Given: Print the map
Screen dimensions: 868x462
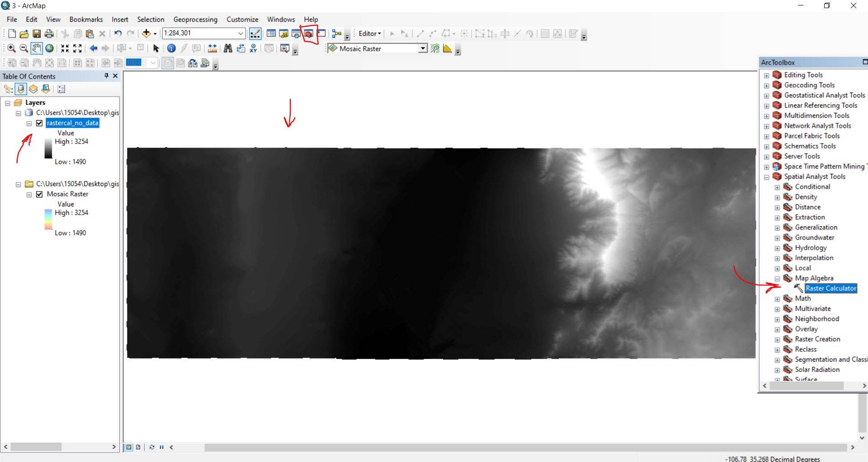Looking at the screenshot, I should (49, 33).
